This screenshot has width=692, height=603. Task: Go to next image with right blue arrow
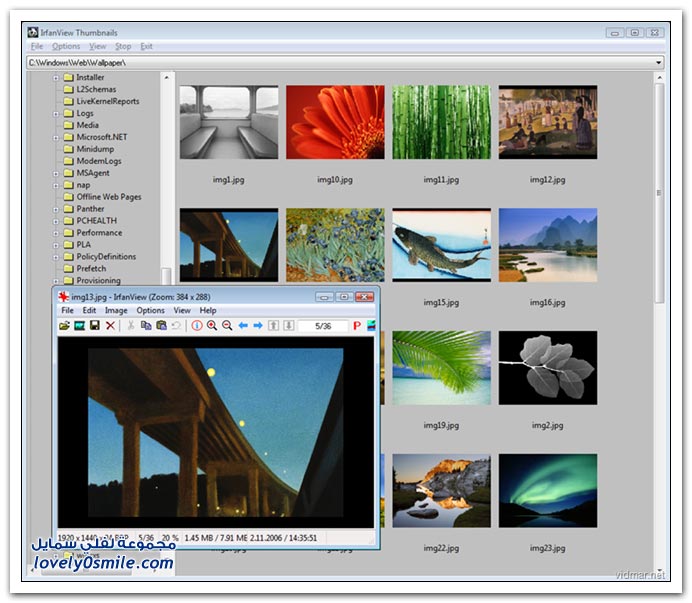click(x=258, y=326)
